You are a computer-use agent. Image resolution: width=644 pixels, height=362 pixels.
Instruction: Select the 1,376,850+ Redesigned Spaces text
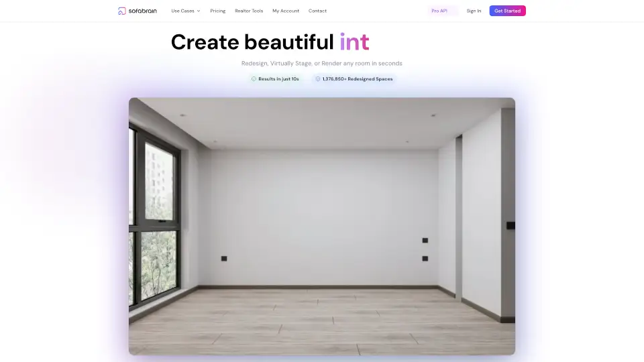coord(358,79)
